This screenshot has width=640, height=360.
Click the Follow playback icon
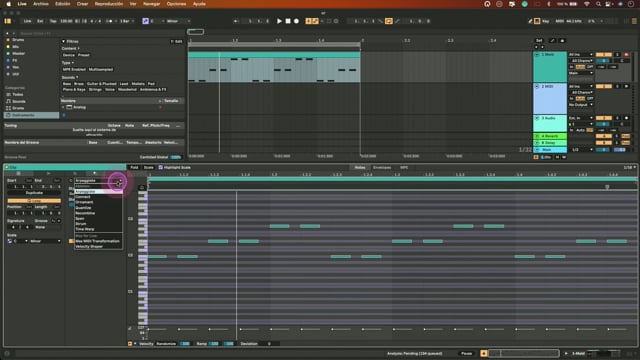coord(236,21)
